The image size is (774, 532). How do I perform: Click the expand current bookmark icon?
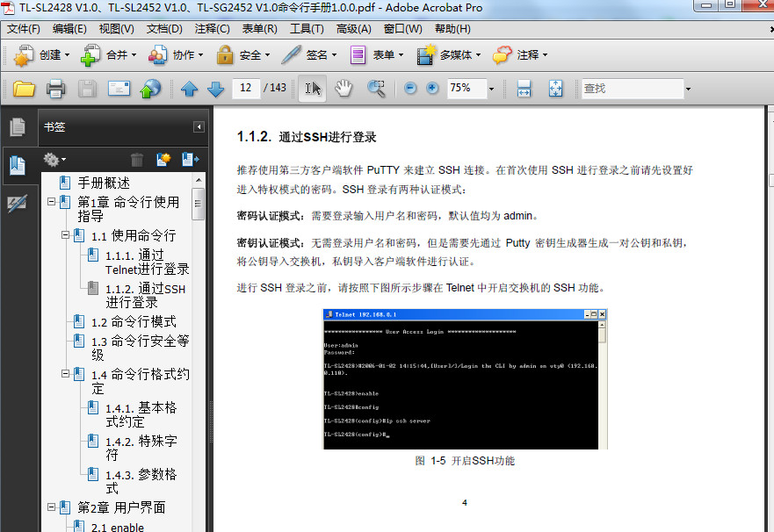click(x=190, y=159)
